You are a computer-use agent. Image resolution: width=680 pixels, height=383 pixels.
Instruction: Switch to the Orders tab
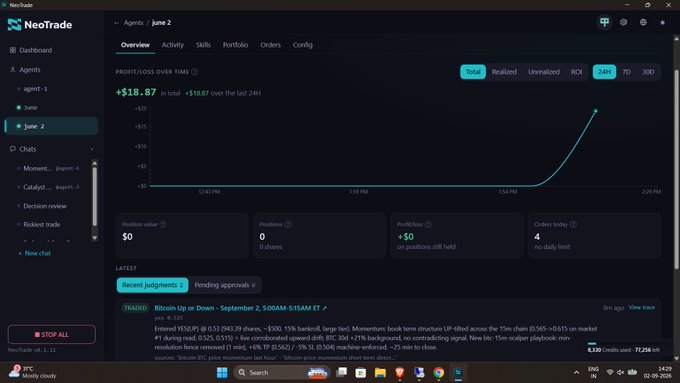click(x=270, y=45)
